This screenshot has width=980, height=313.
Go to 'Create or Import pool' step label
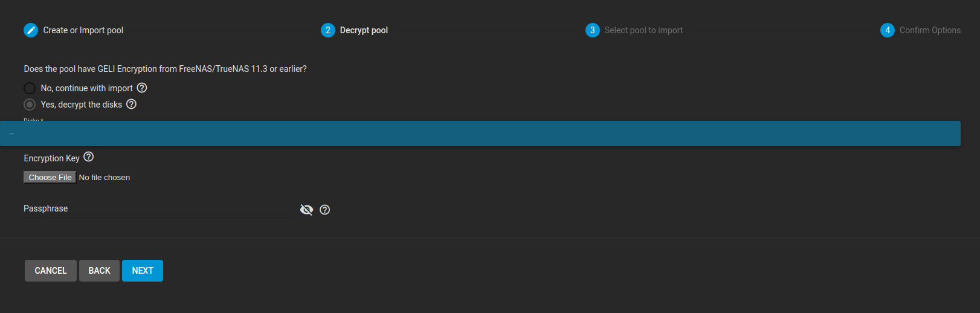[83, 30]
